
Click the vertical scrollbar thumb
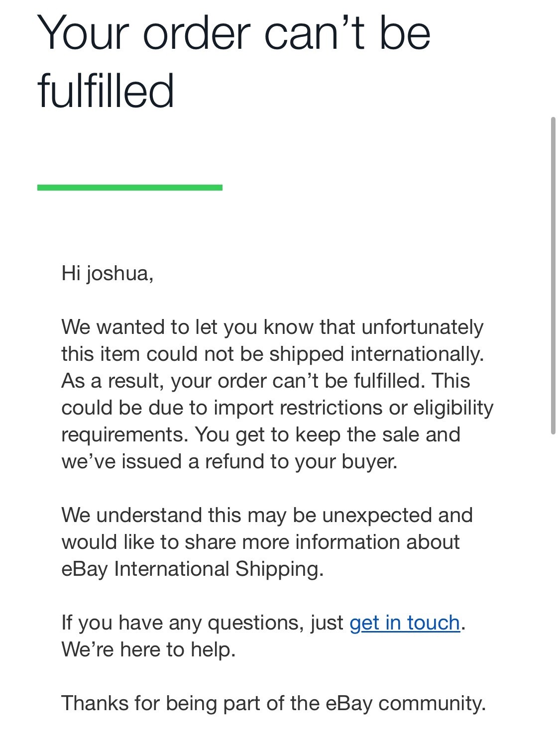[x=553, y=276]
